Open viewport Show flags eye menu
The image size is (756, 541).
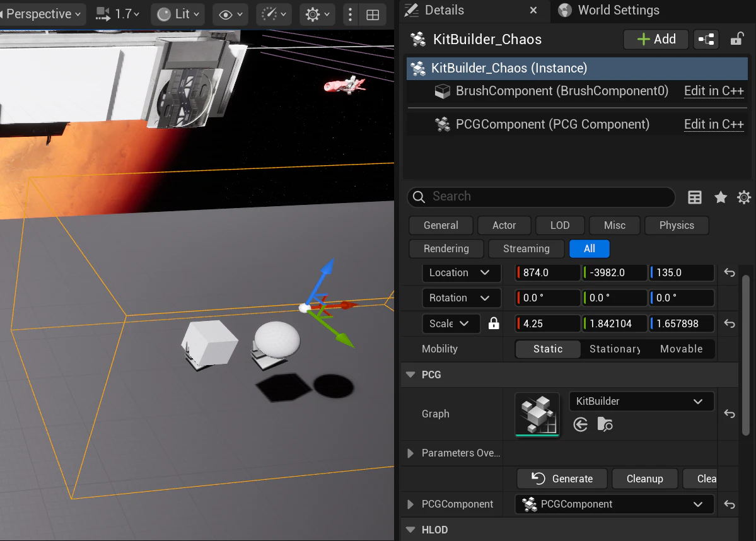click(231, 15)
